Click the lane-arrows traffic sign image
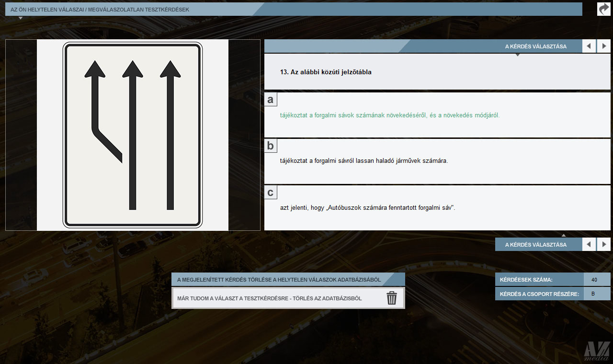 [x=133, y=135]
